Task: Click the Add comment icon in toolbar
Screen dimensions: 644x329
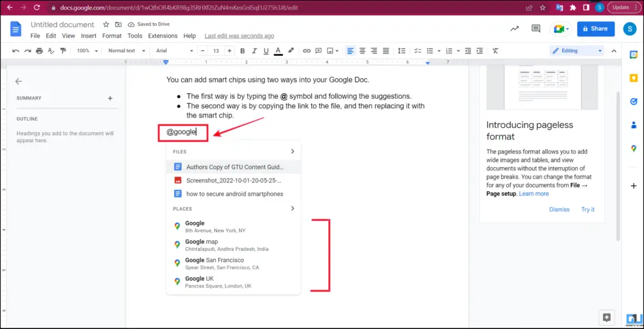Action: click(318, 51)
